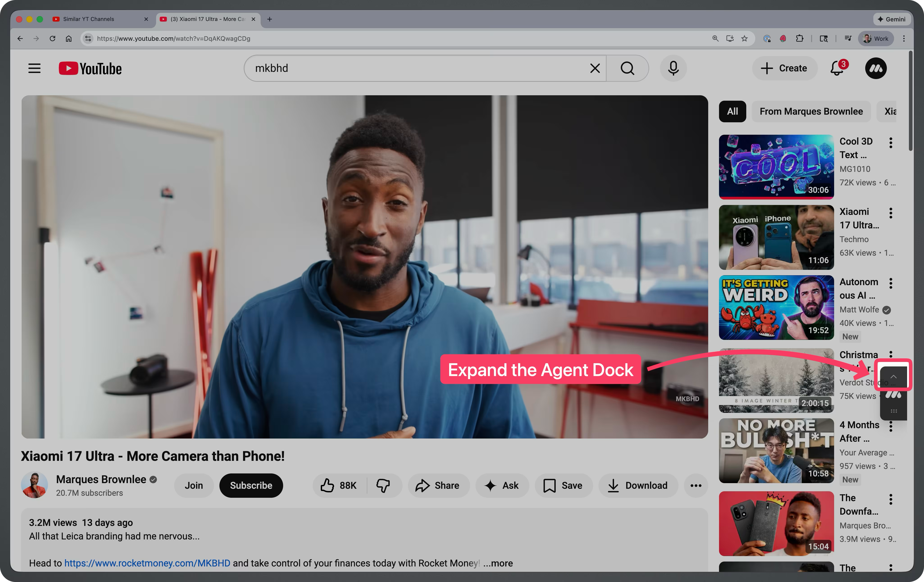
Task: Click the YouTube logo to go home
Action: click(90, 68)
